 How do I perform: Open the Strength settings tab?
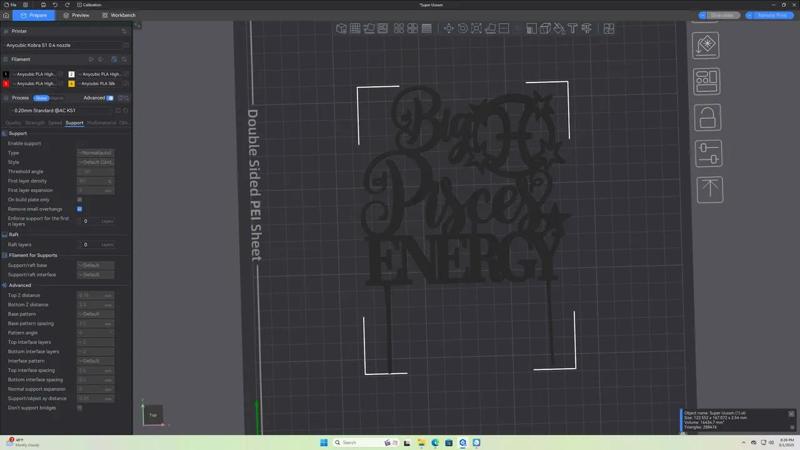click(35, 123)
